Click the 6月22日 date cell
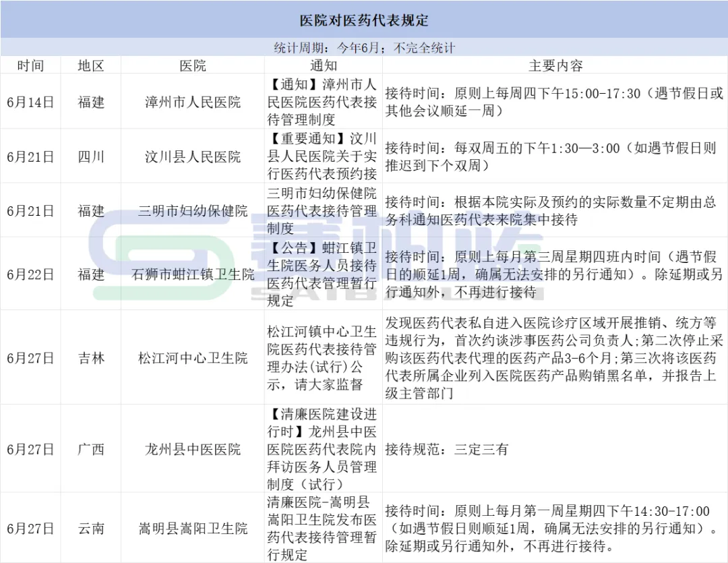This screenshot has width=728, height=563. (30, 274)
